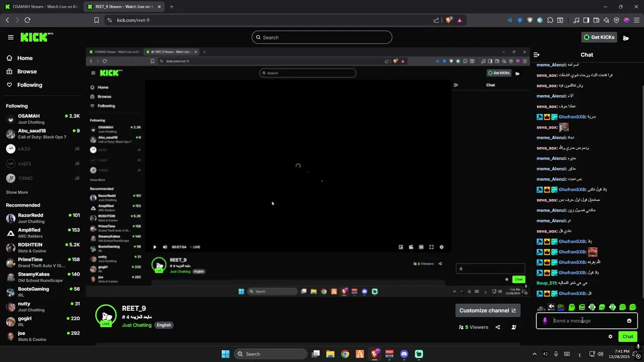The height and width of the screenshot is (362, 644).
Task: Select the last green smiley emote
Action: click(x=632, y=307)
